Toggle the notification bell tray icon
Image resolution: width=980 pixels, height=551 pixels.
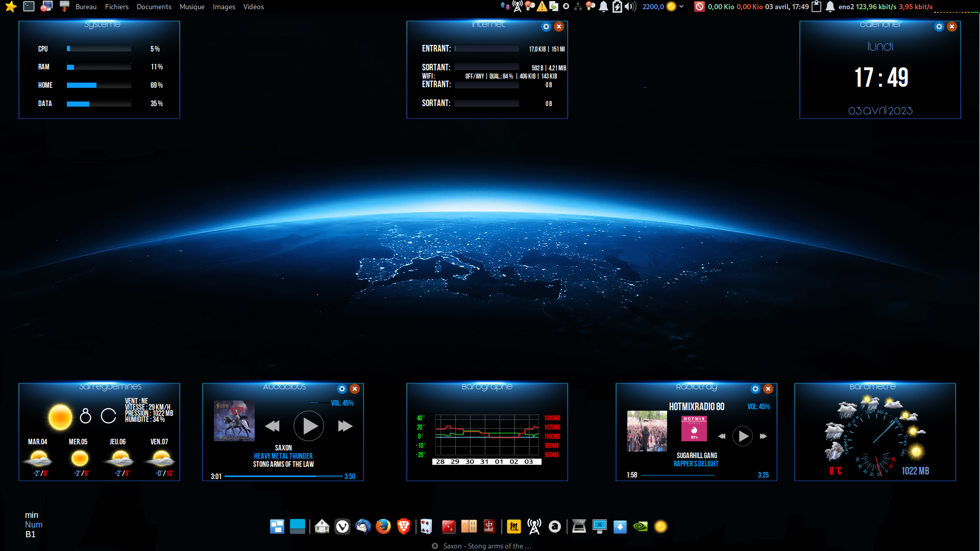[x=603, y=7]
